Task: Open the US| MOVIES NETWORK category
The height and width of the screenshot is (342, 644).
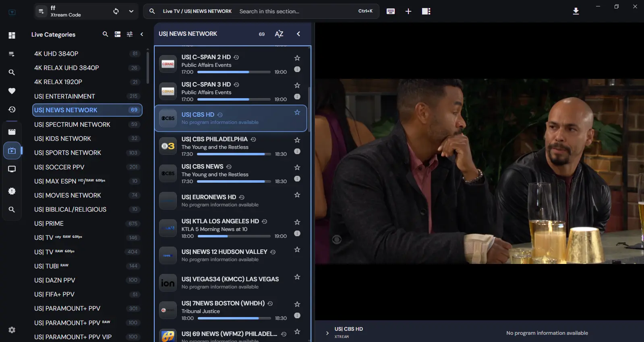Action: pos(87,195)
